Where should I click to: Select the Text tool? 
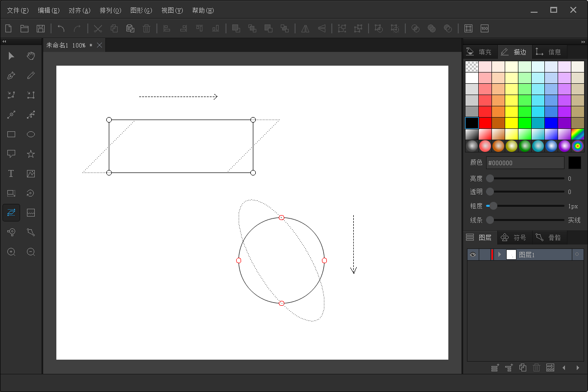pyautogui.click(x=11, y=173)
